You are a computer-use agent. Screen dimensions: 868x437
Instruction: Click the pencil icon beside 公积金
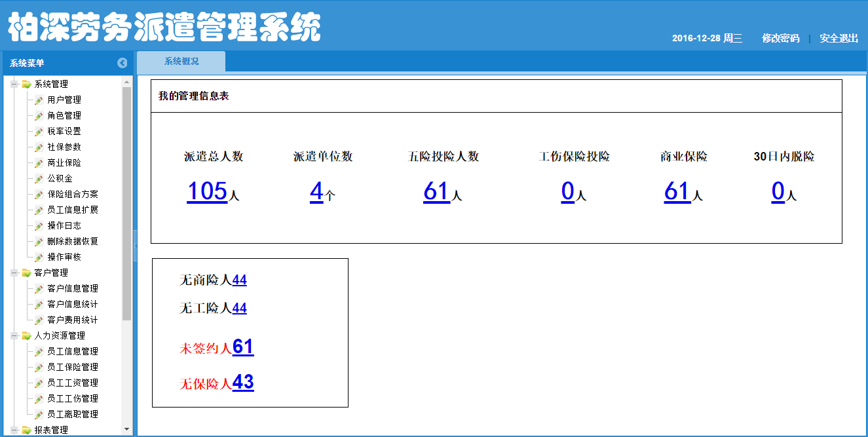[39, 179]
